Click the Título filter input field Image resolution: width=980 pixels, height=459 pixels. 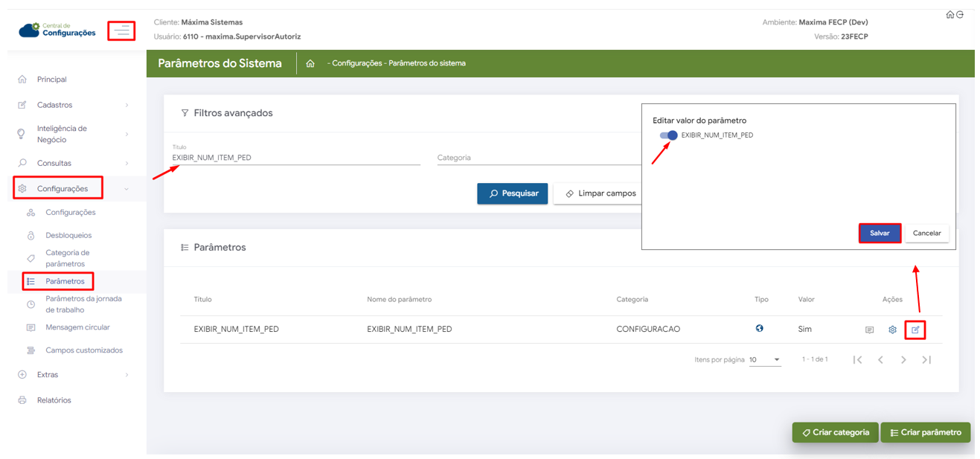(x=296, y=158)
